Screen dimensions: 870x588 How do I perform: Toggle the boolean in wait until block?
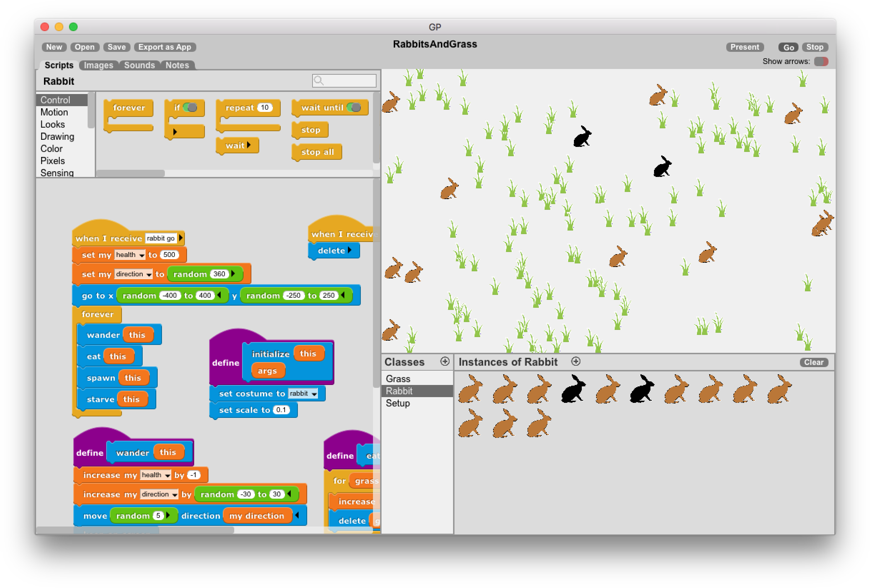(x=354, y=108)
